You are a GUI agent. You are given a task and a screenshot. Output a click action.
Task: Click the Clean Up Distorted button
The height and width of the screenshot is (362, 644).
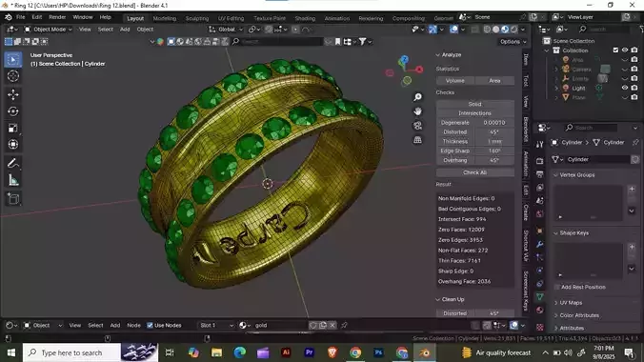[x=455, y=313]
